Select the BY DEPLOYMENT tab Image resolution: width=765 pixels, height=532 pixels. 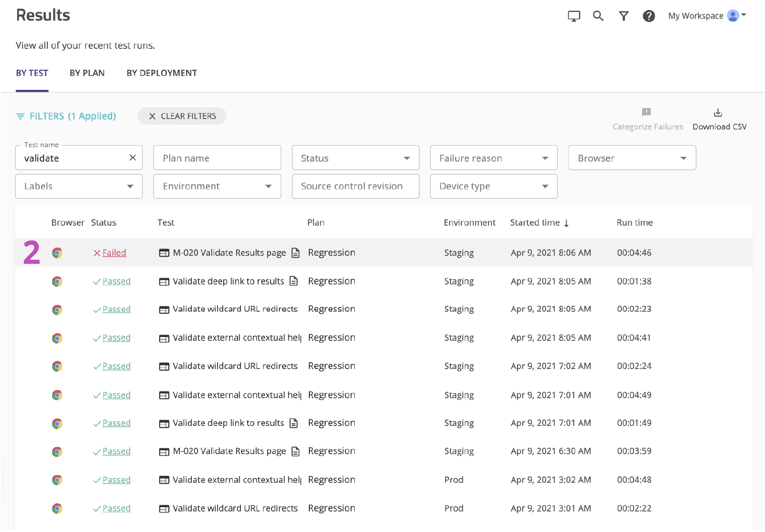tap(162, 73)
